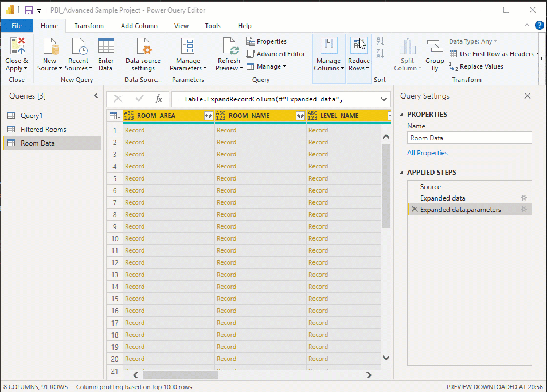Open Data source settings

(143, 47)
